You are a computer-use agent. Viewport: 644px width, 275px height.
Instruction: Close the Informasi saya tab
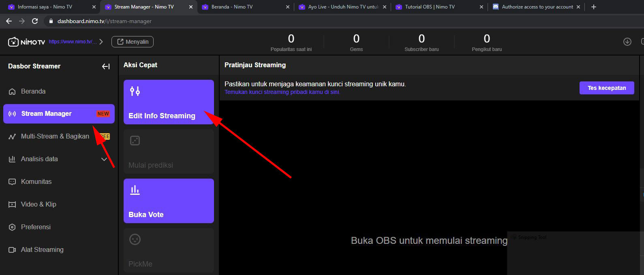click(94, 7)
